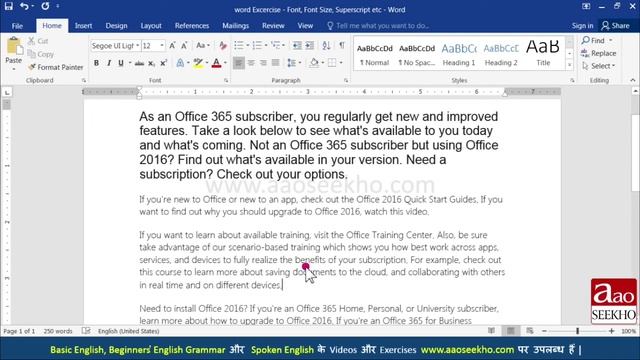Viewport: 640px width, 360px height.
Task: Activate the Format Painter
Action: 56,67
